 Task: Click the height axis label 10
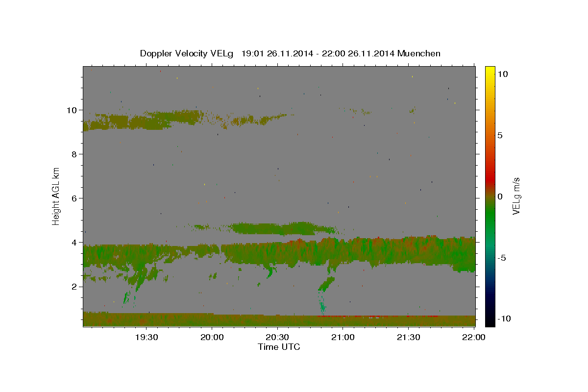pyautogui.click(x=73, y=110)
